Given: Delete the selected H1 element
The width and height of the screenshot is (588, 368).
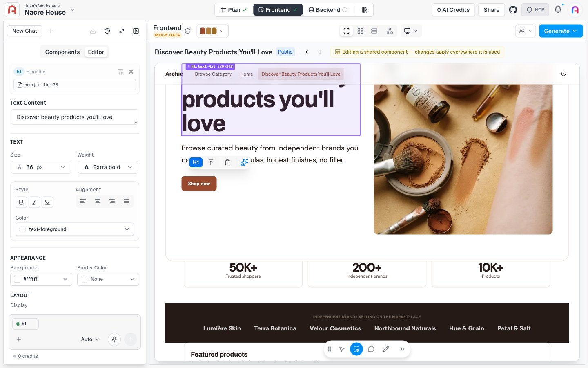Looking at the screenshot, I should click(x=227, y=162).
